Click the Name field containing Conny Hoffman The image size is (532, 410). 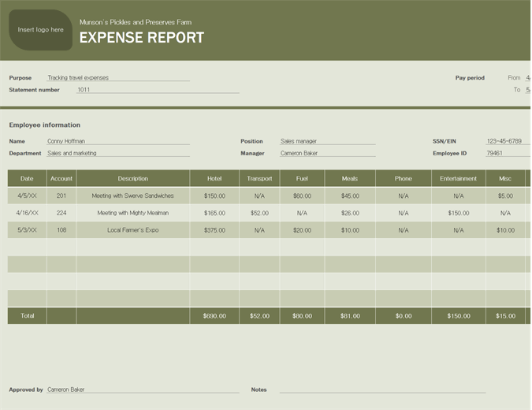coord(117,141)
